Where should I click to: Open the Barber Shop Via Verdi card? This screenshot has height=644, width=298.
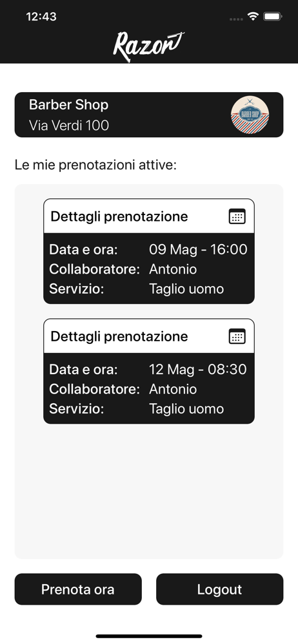149,115
